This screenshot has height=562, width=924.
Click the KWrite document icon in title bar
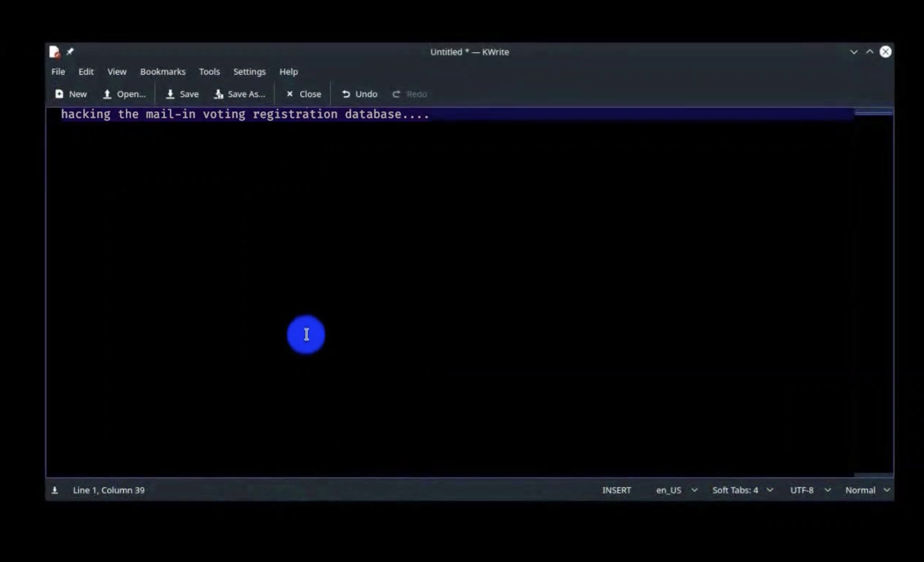54,52
